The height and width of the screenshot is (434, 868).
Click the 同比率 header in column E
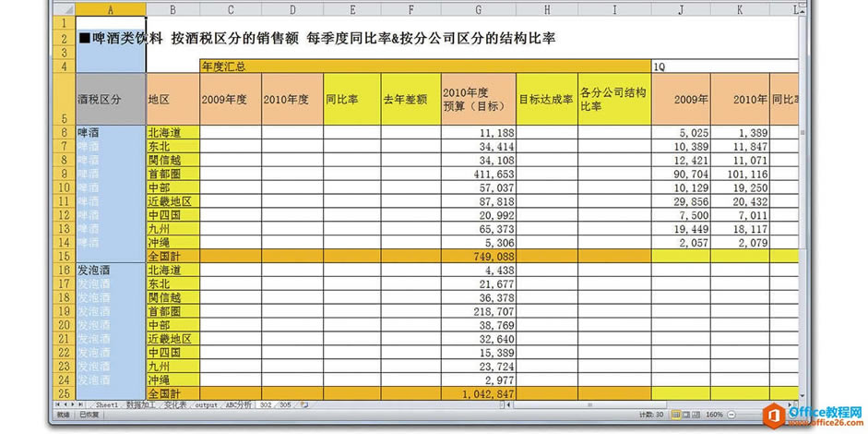352,99
